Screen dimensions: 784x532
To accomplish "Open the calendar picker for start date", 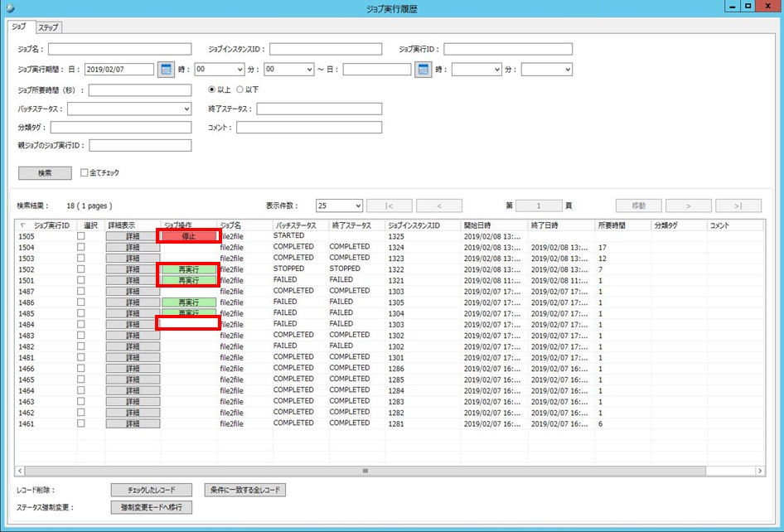I will 166,70.
